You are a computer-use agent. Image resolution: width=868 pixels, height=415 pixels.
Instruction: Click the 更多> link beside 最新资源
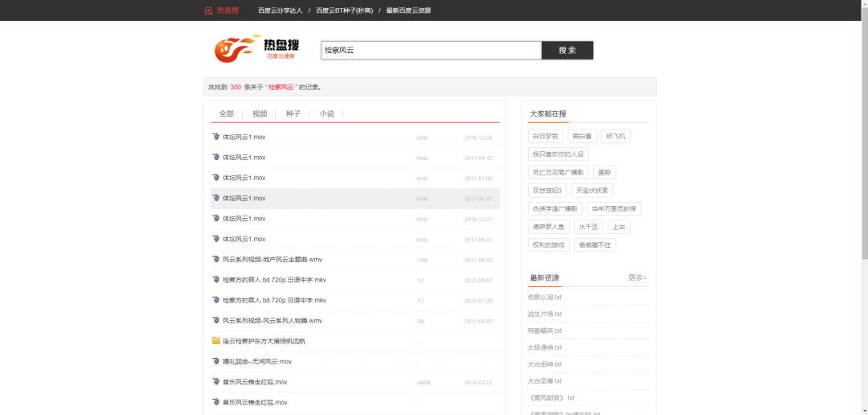tap(637, 277)
